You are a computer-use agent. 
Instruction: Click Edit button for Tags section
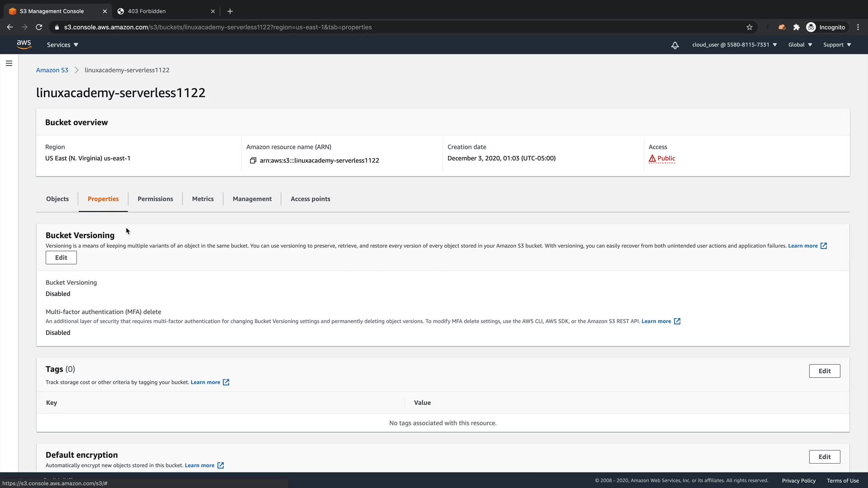[824, 371]
